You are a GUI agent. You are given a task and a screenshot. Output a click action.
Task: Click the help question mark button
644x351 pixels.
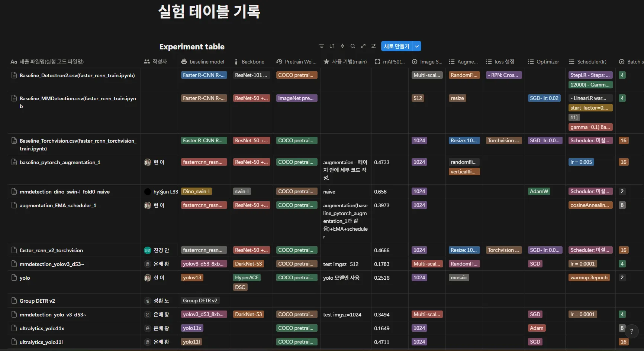click(631, 331)
